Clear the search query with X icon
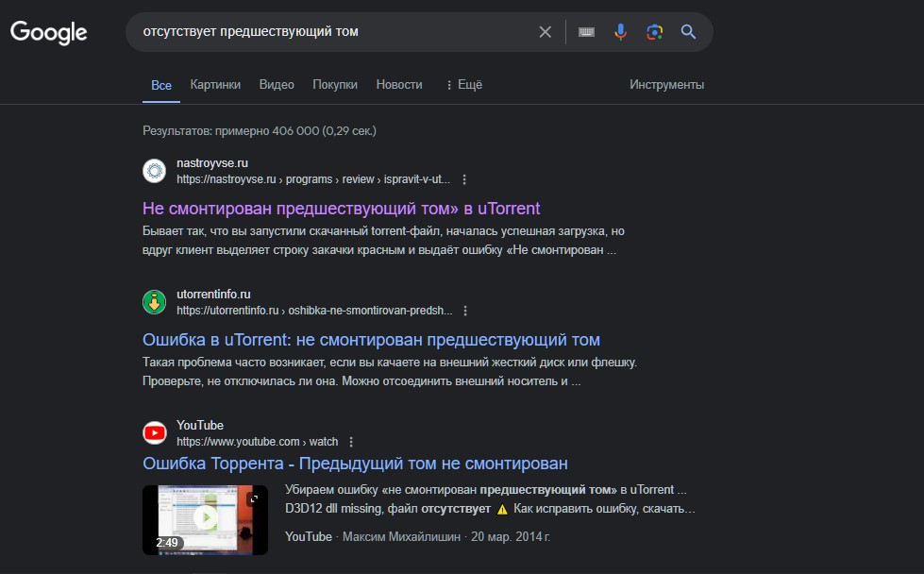Viewport: 924px width, 574px height. point(545,32)
